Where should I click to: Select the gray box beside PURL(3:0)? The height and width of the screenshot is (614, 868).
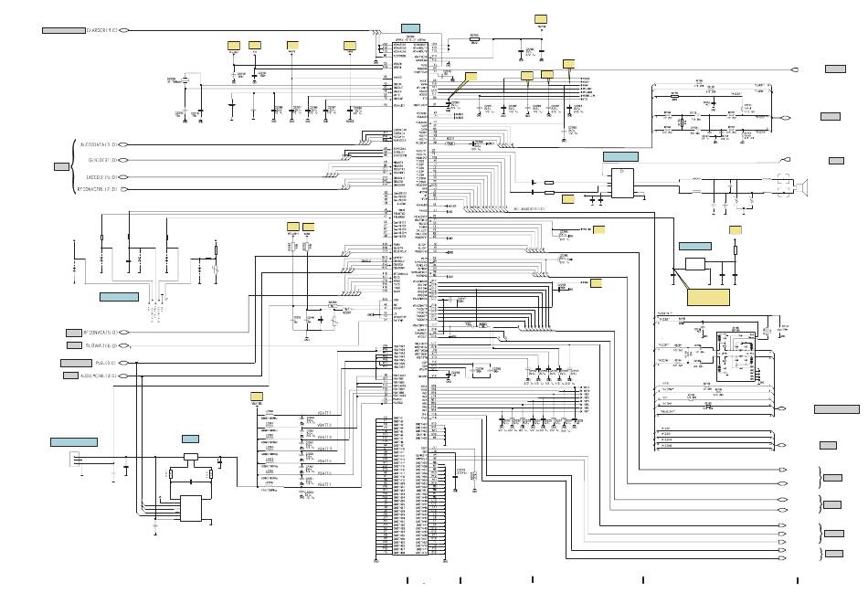click(77, 364)
